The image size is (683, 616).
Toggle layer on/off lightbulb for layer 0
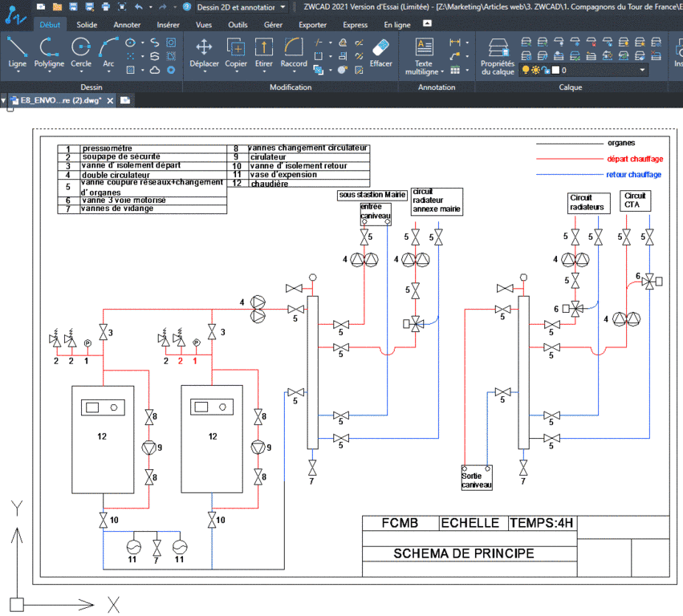[x=526, y=70]
